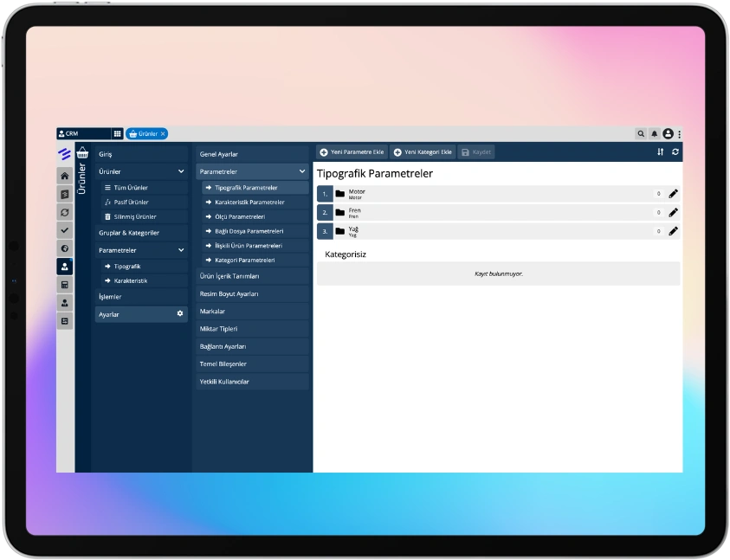Screen dimensions: 730x560
Task: Open the notifications bell
Action: coord(655,134)
